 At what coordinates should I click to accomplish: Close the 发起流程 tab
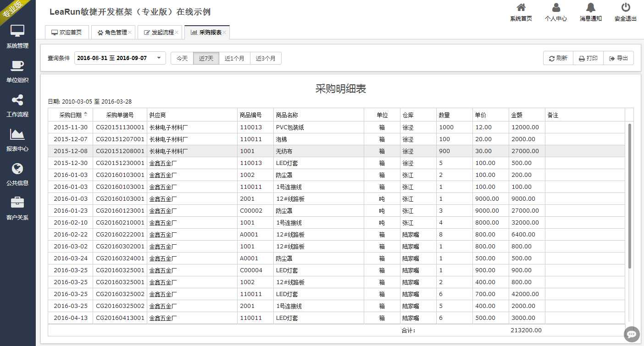177,33
